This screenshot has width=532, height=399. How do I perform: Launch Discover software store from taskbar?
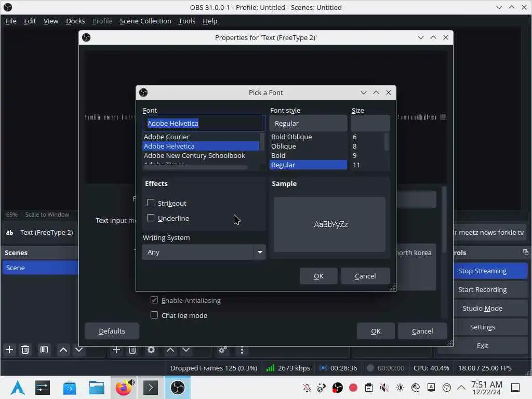click(x=69, y=388)
